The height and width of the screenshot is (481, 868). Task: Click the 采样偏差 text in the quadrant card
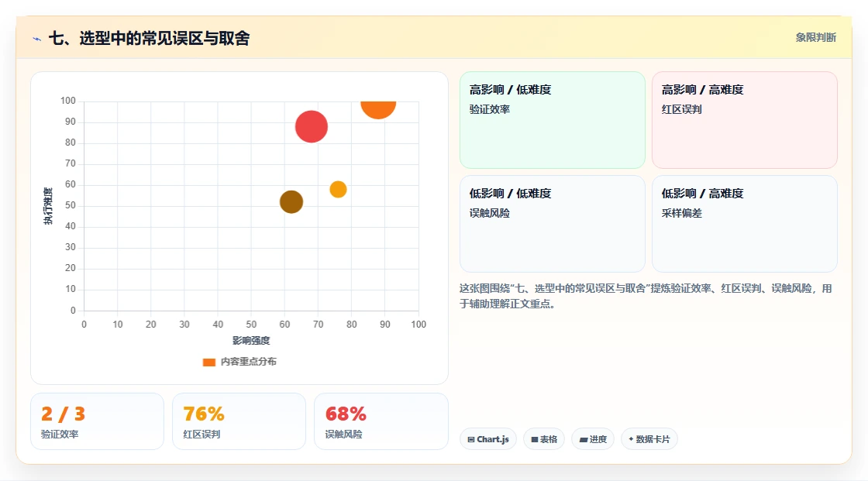[681, 213]
